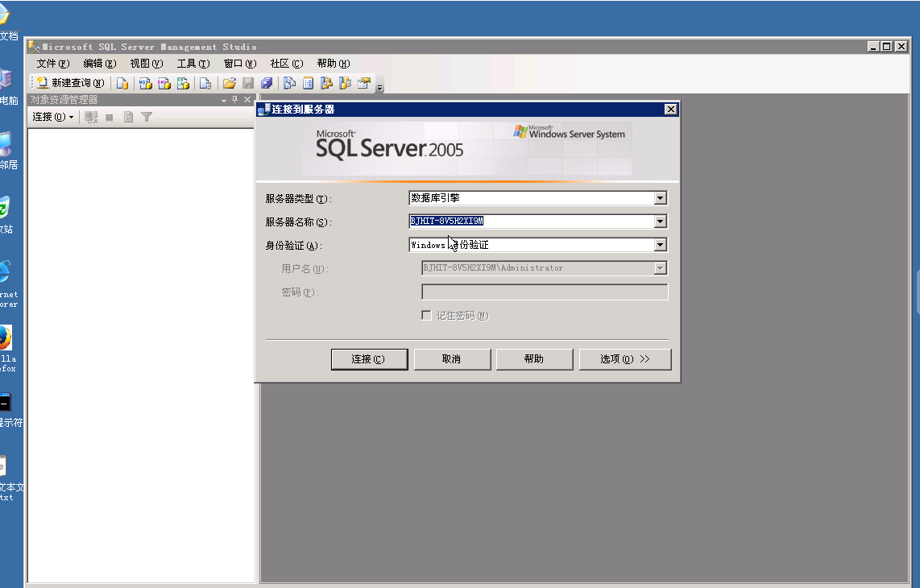The height and width of the screenshot is (588, 920).
Task: Click the Save All icon in toolbar
Action: click(267, 83)
